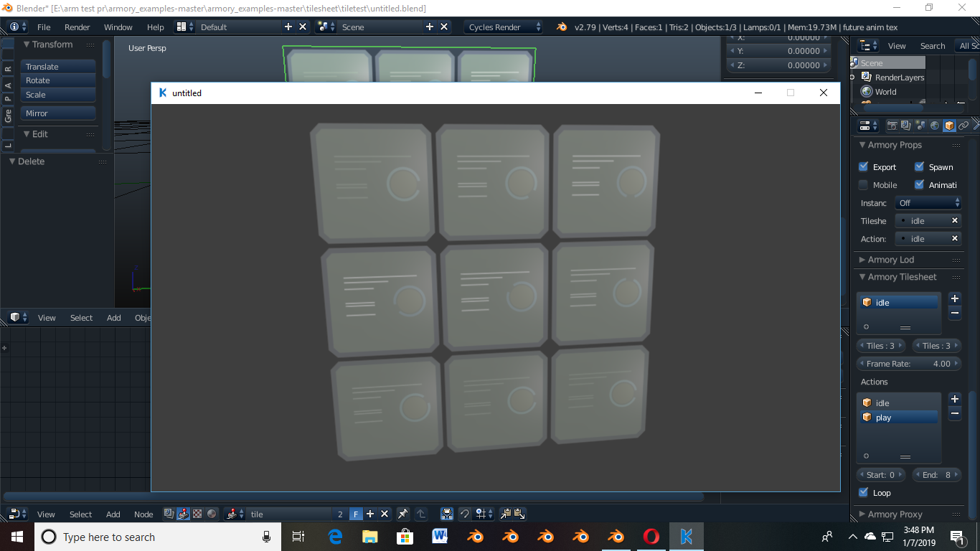
Task: Add a new tilesheet entry
Action: pos(955,298)
